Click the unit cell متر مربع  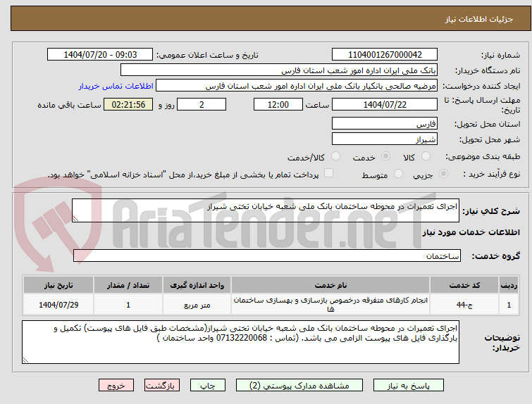point(197,305)
